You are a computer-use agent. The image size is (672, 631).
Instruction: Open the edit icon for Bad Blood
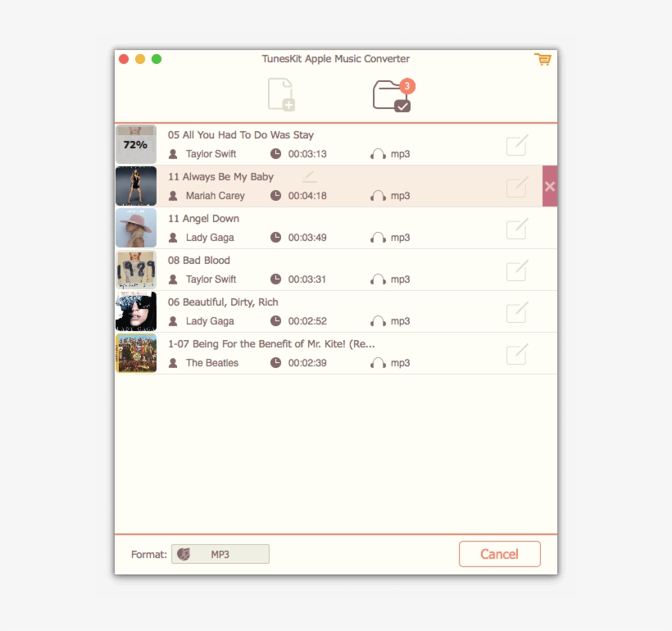[x=516, y=270]
